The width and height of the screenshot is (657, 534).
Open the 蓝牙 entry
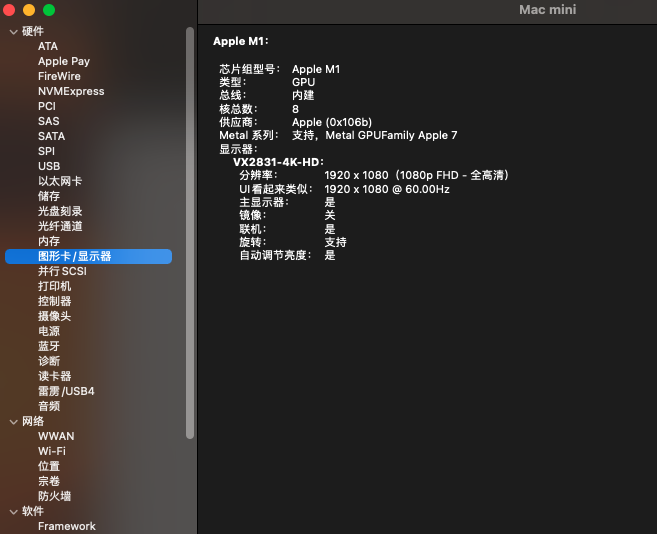(x=49, y=346)
